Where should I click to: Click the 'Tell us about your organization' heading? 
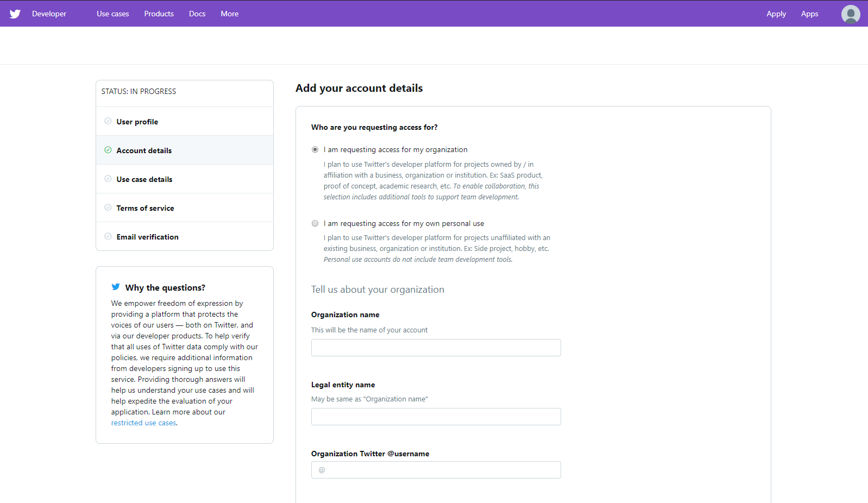[378, 290]
